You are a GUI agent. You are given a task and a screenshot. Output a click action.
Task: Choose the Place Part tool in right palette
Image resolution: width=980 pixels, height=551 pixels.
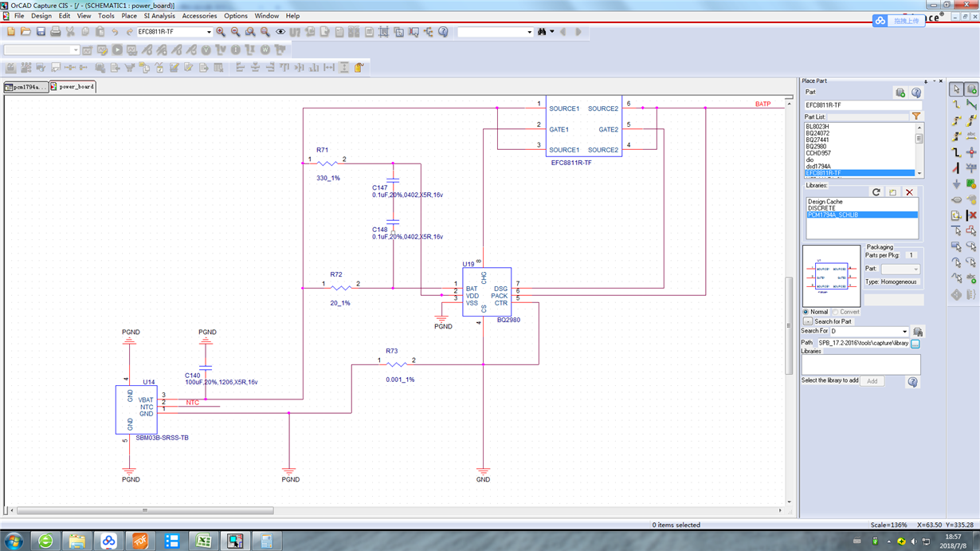(x=971, y=89)
